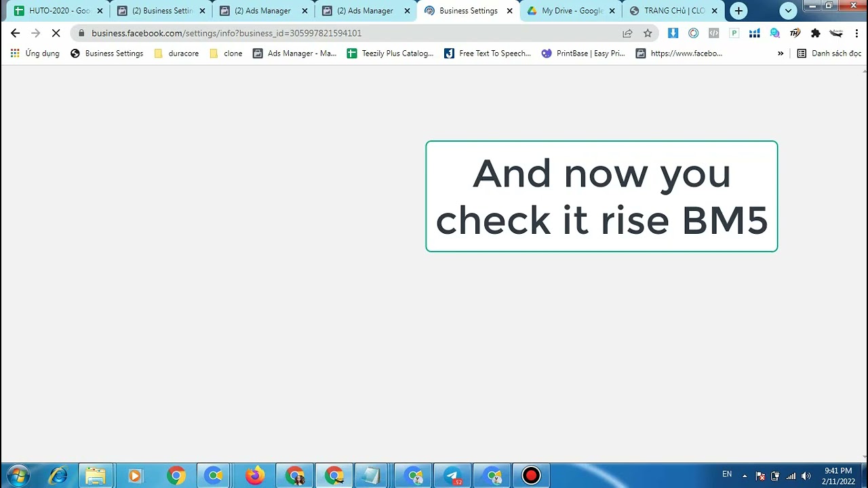This screenshot has width=868, height=488.
Task: Close the TRANG CHỦ tab
Action: pos(714,11)
